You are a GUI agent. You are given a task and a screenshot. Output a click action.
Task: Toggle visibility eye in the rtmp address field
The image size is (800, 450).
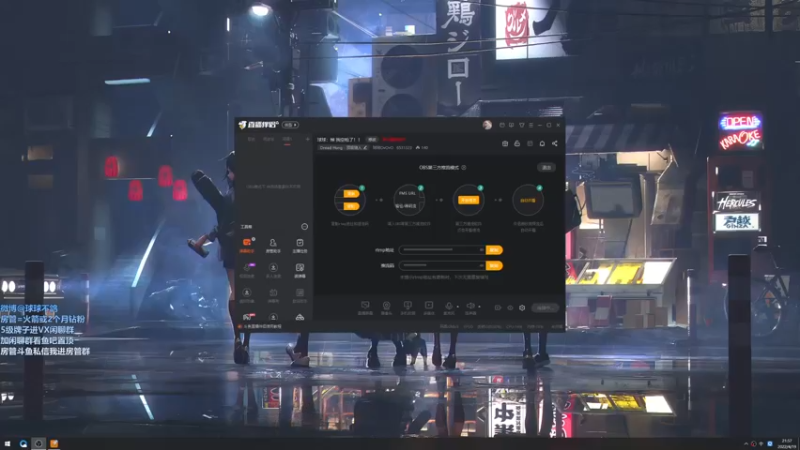coord(481,250)
